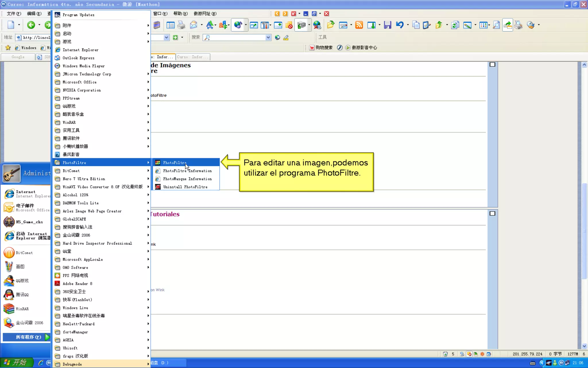Toggle the square box beside Imágenes heading
588x368 pixels.
click(x=492, y=65)
